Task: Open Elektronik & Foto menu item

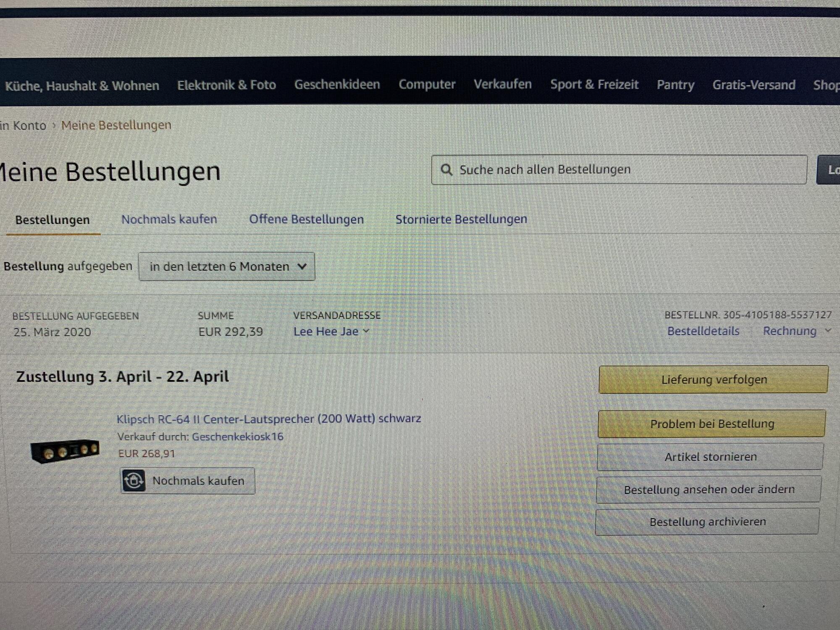Action: [226, 85]
